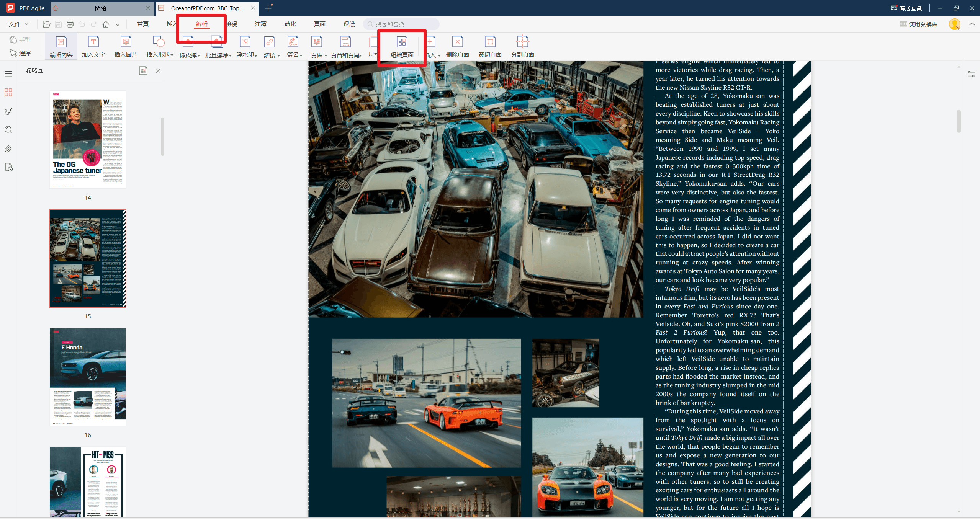Click the search magnifier icon in sidebar
The height and width of the screenshot is (519, 980).
[8, 130]
